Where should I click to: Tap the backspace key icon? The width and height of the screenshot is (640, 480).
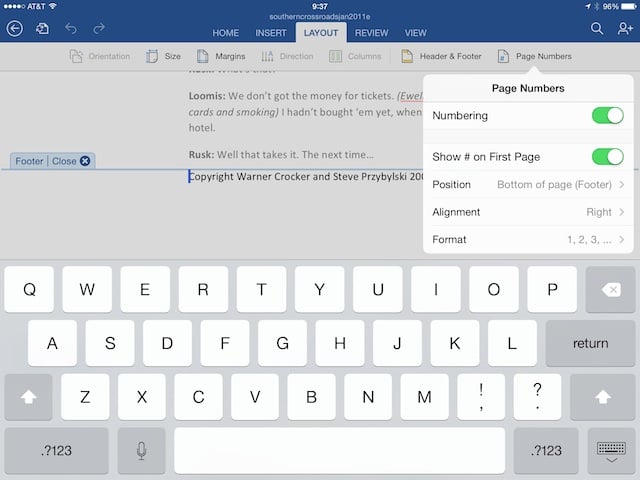pos(611,289)
